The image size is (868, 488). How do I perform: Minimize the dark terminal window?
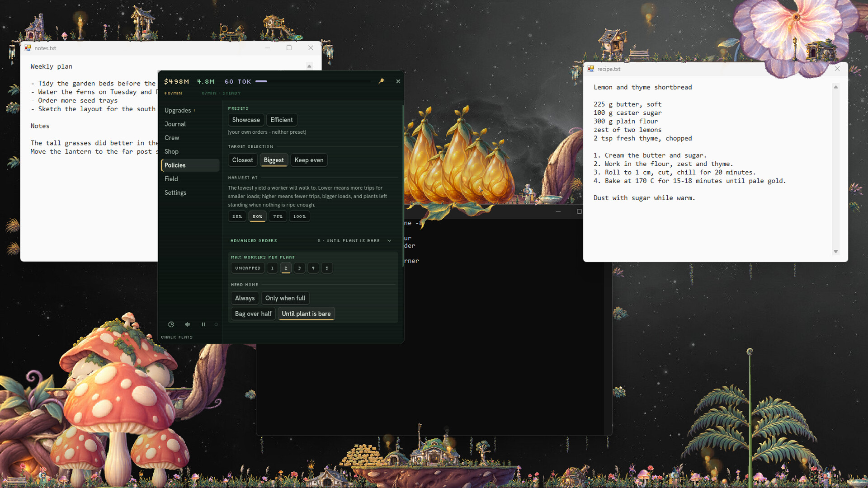pos(558,211)
